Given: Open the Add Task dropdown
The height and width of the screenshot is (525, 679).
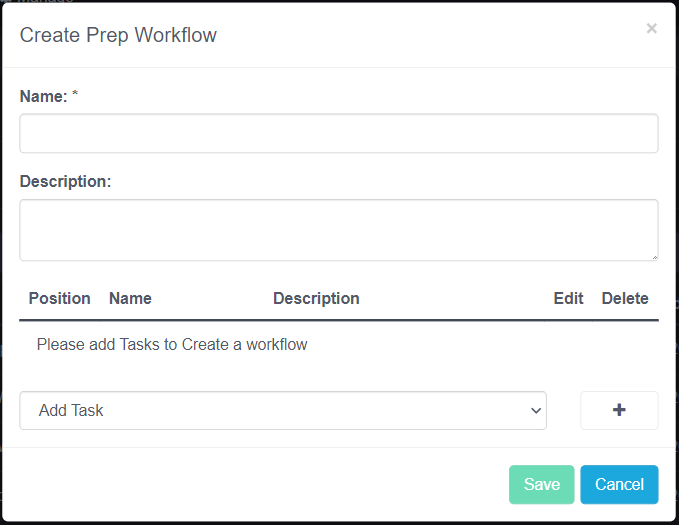Looking at the screenshot, I should click(283, 410).
